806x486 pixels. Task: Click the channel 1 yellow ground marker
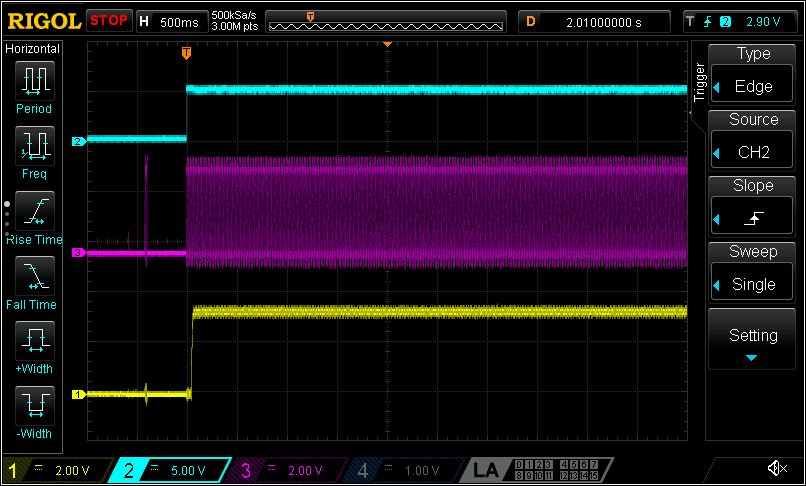pyautogui.click(x=78, y=394)
